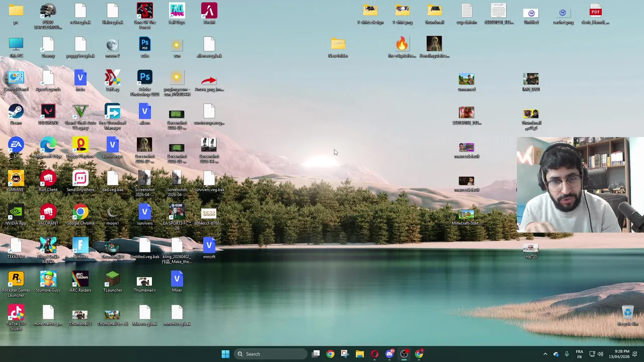
Task: Select the Google Chrome desktop shortcut
Action: pyautogui.click(x=80, y=215)
